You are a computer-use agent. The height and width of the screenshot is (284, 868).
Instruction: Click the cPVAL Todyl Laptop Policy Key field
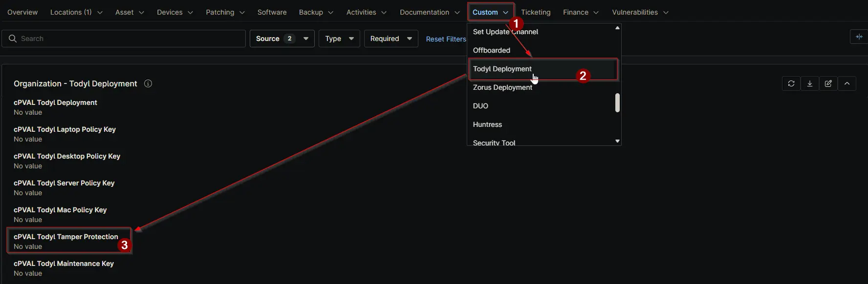pyautogui.click(x=65, y=134)
